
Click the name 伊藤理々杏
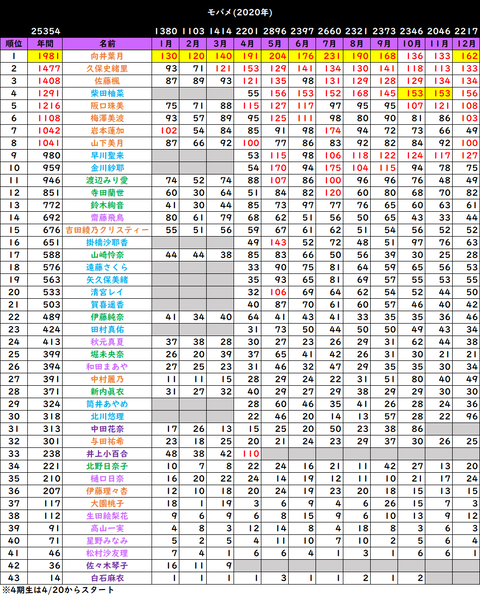tap(107, 491)
